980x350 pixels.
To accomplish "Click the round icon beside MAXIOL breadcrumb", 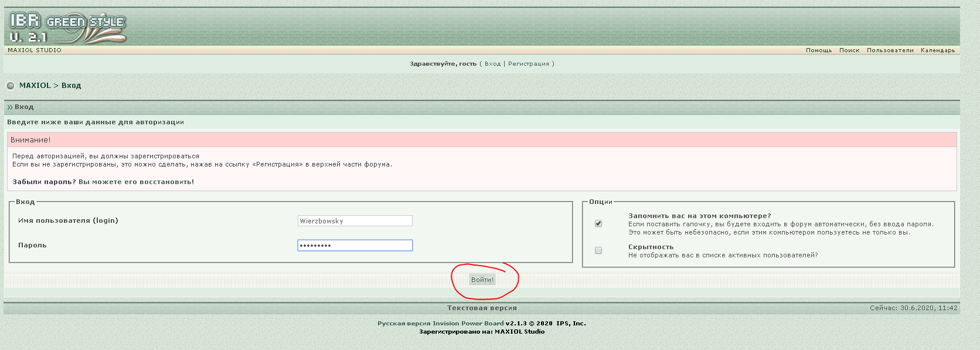I will [11, 86].
